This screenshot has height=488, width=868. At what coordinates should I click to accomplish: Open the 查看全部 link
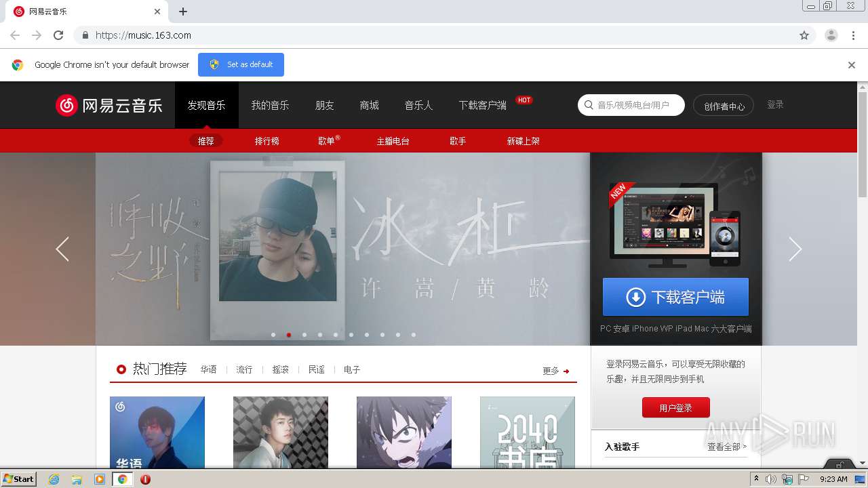point(726,447)
